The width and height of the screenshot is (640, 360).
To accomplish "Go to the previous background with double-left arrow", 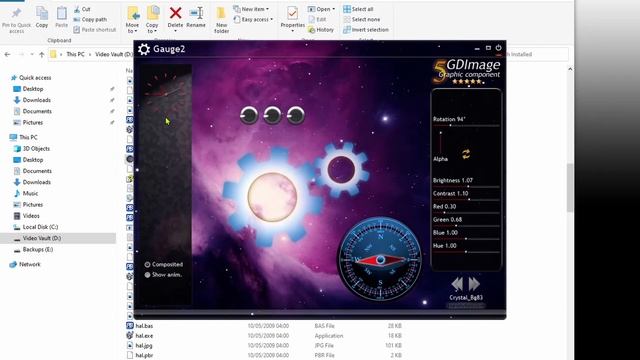I will [x=457, y=284].
